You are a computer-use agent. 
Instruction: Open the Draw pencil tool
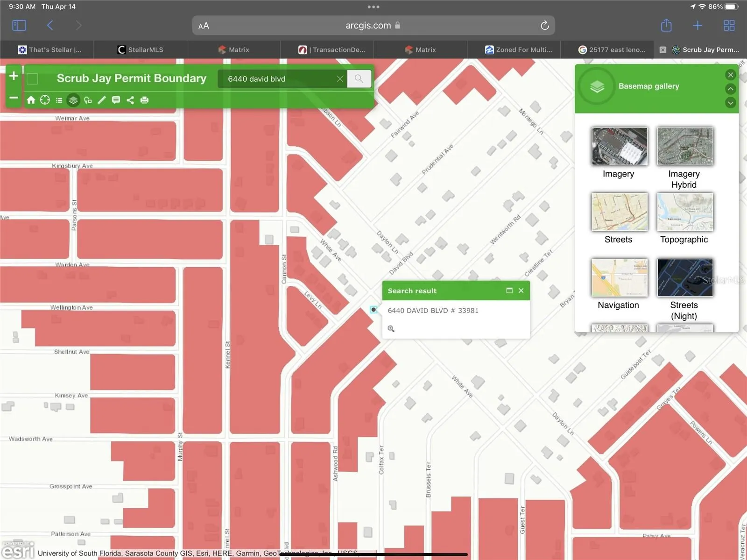tap(102, 100)
